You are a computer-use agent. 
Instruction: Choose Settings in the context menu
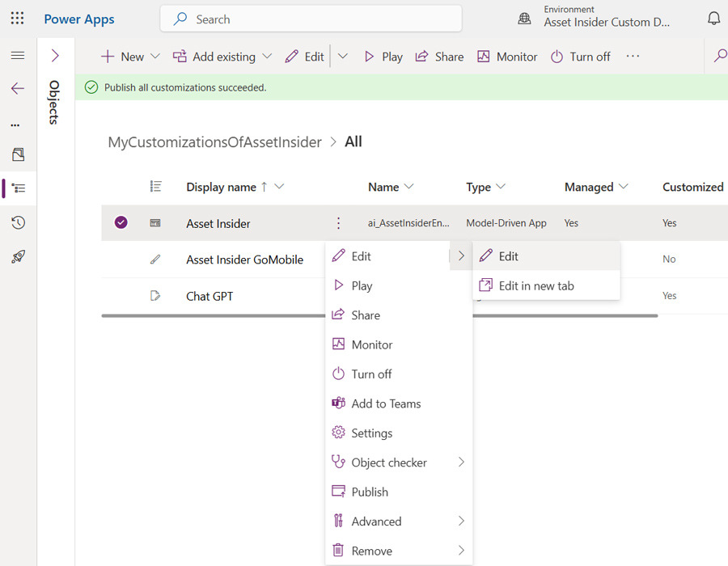pyautogui.click(x=399, y=433)
